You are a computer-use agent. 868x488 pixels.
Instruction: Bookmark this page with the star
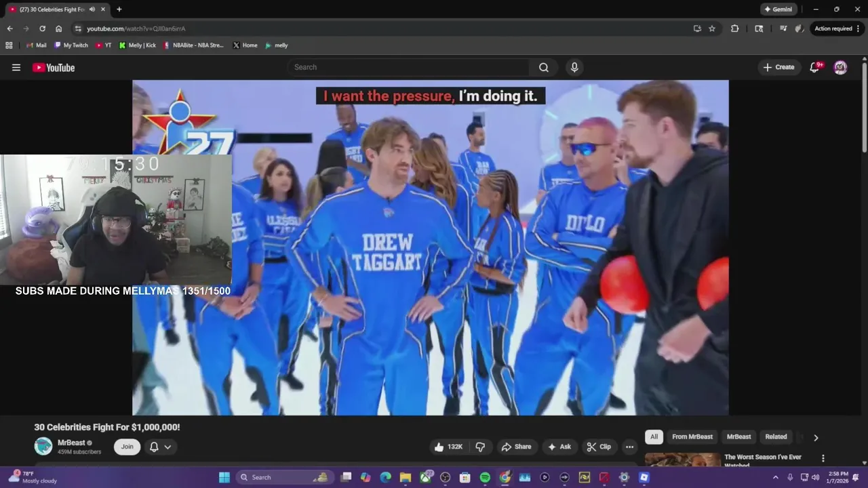click(x=712, y=28)
